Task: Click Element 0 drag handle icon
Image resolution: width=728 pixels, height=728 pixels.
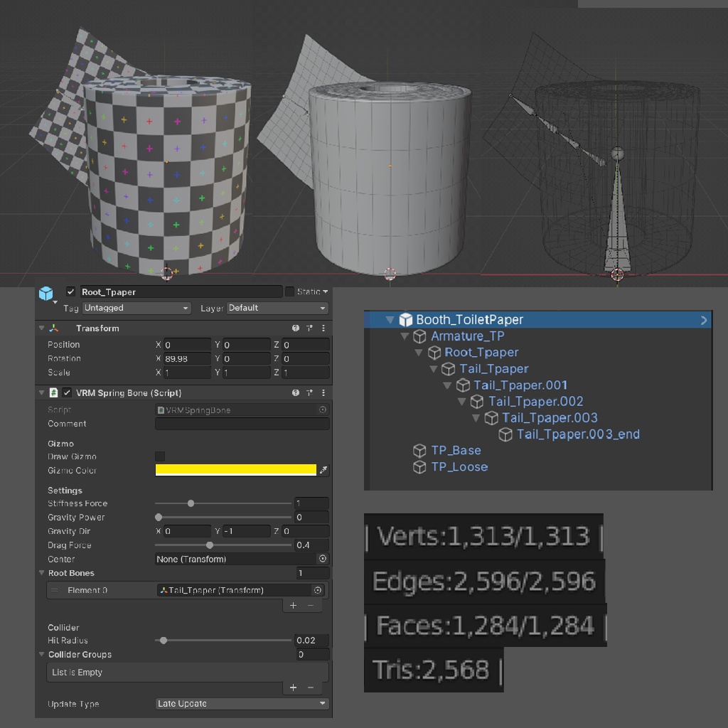Action: 54,590
